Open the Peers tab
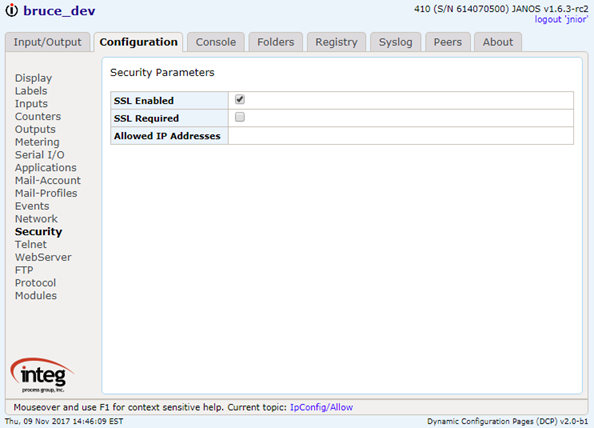Viewport: 594px width, 428px height. click(448, 42)
